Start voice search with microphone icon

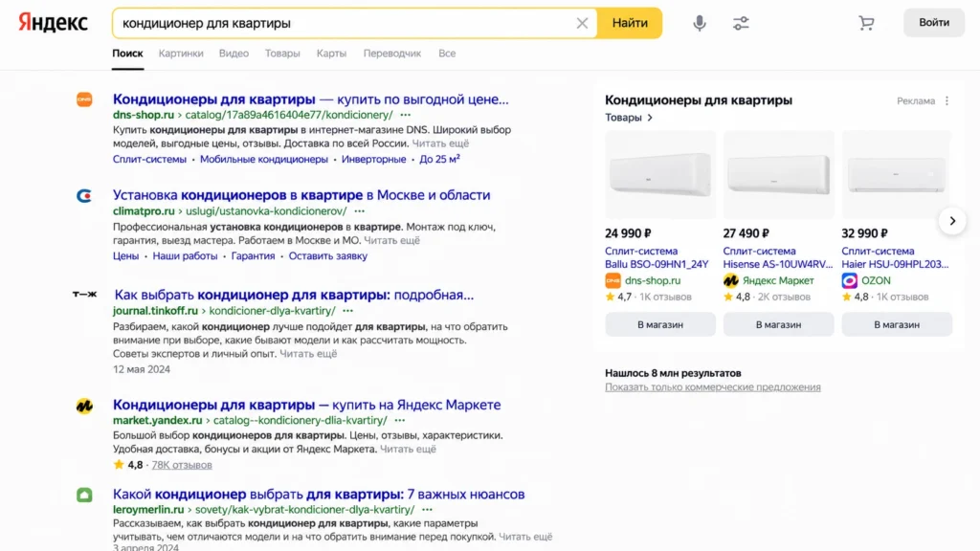(x=700, y=23)
